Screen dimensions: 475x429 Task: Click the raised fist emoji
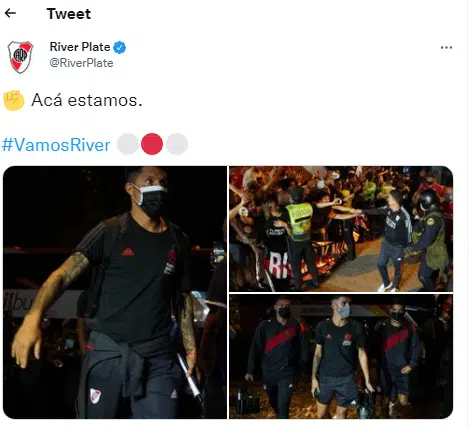[x=14, y=100]
